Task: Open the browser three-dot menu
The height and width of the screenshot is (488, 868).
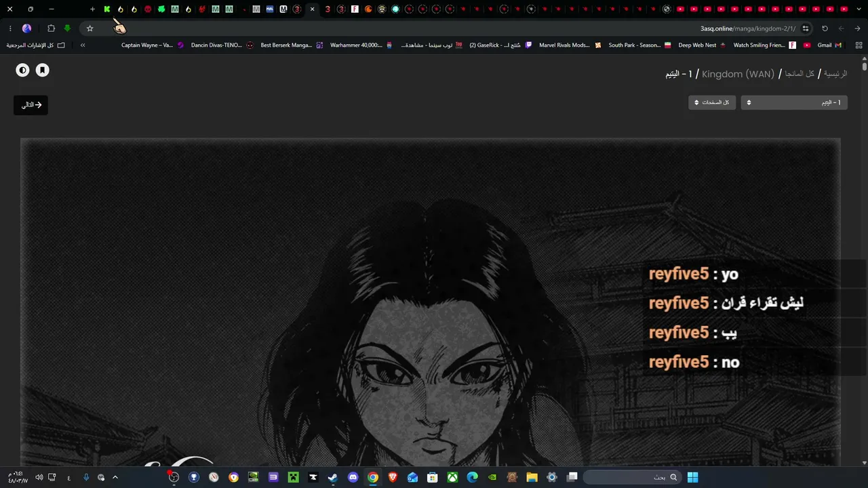Action: (10, 28)
